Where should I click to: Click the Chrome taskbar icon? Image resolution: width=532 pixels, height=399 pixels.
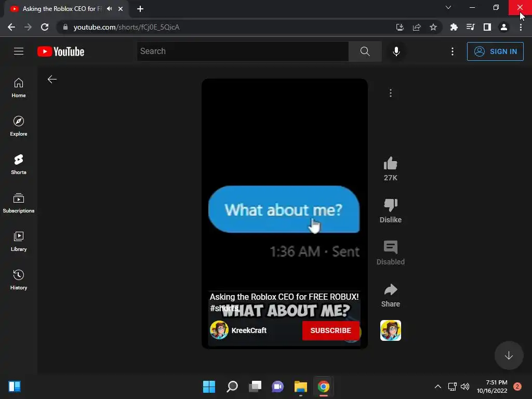[x=323, y=387]
